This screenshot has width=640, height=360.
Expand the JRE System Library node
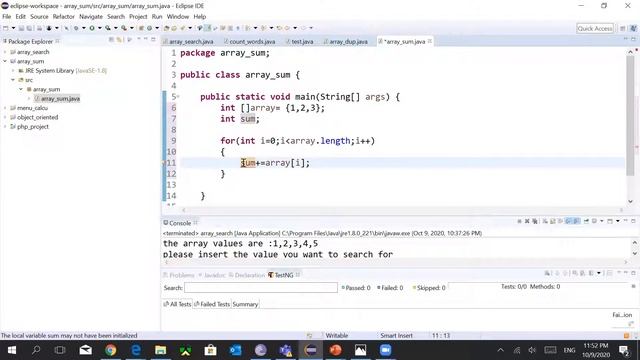point(13,71)
